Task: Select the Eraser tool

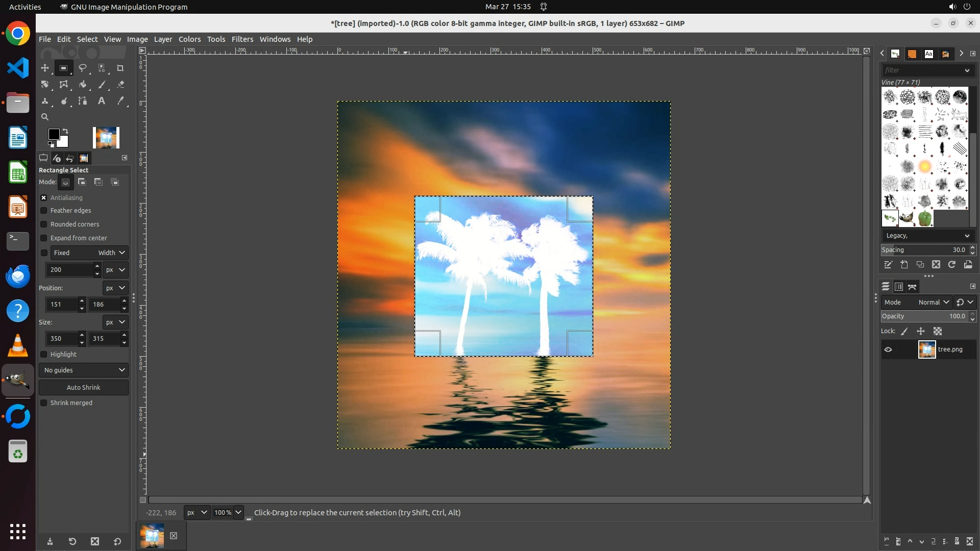Action: pyautogui.click(x=120, y=85)
